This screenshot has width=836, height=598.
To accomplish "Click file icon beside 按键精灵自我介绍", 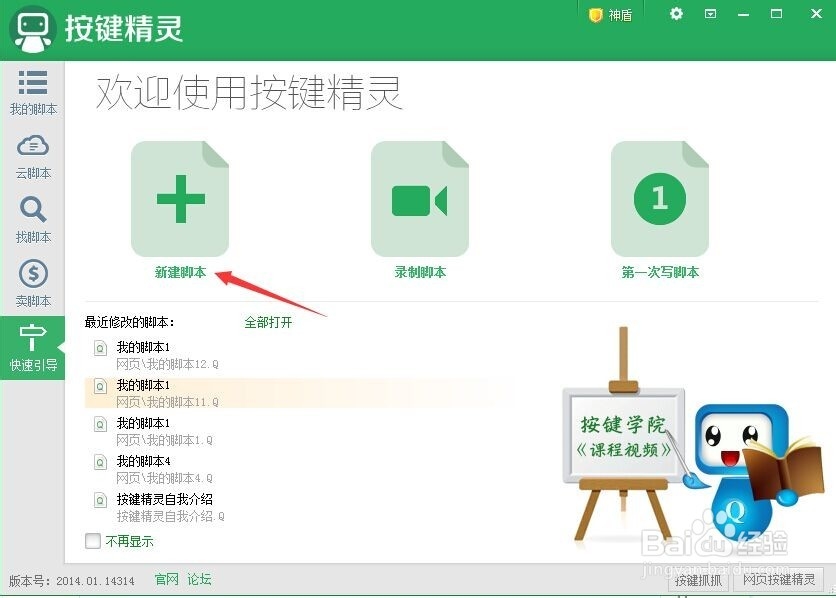I will 100,500.
